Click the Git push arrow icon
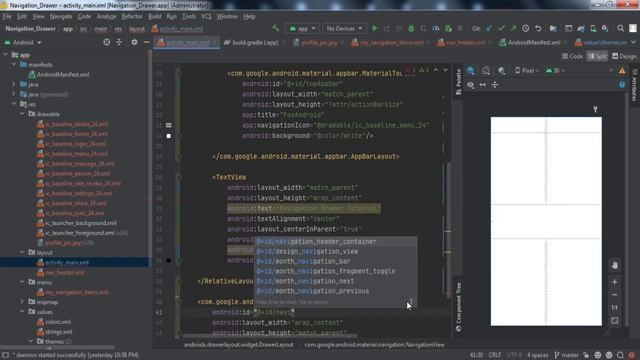 [513, 29]
